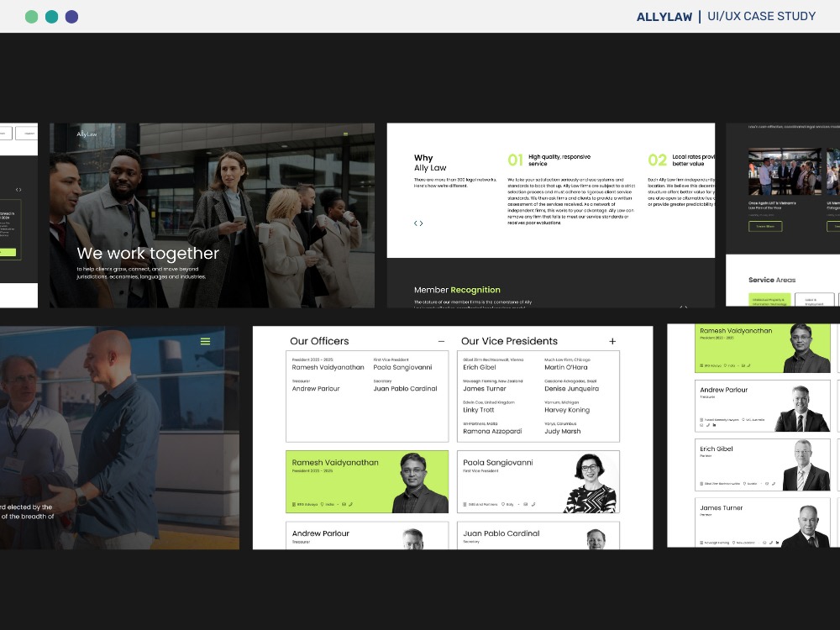
Task: Click Member Recognition heading
Action: [x=457, y=290]
